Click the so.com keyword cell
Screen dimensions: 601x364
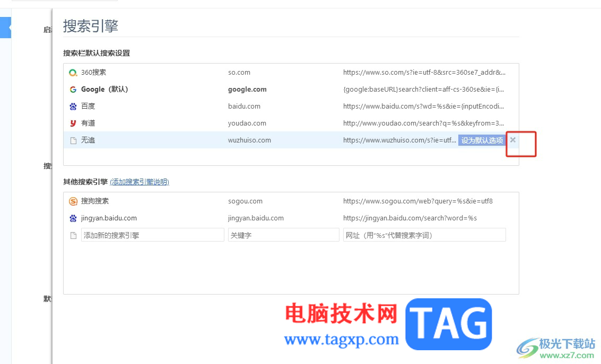(239, 73)
